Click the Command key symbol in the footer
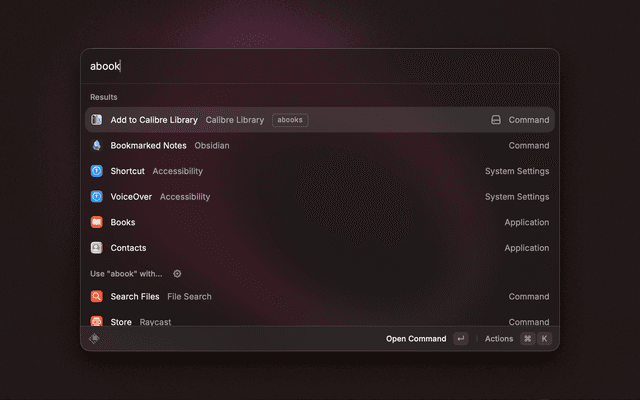 coord(527,338)
